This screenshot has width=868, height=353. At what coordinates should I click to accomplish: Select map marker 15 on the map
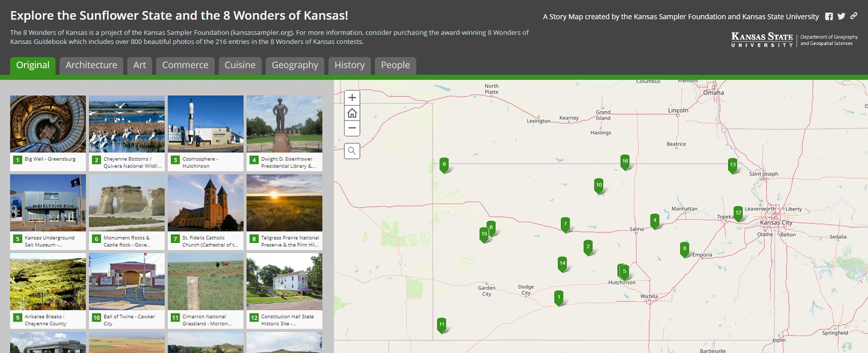[x=484, y=234]
